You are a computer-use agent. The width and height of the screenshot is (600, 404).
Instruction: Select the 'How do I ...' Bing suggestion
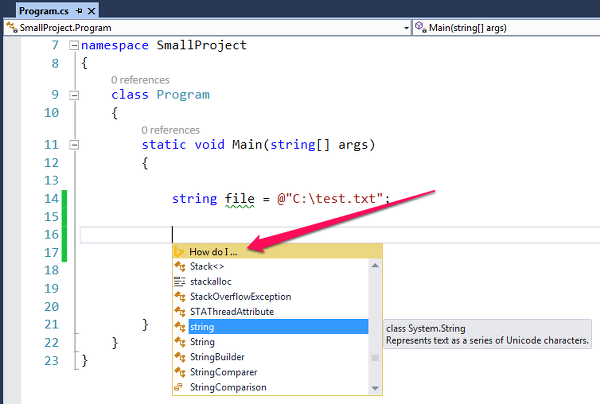[277, 251]
